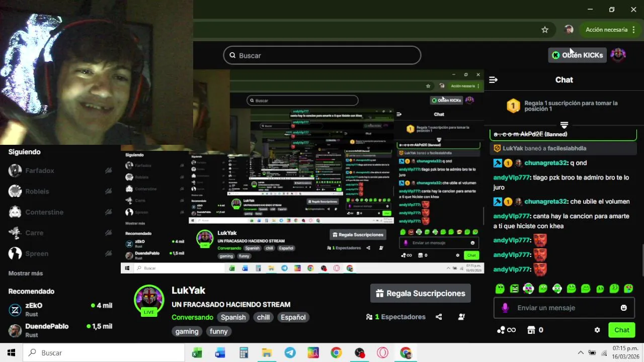Open Opera GX from the taskbar
The image size is (644, 362).
coord(383,353)
